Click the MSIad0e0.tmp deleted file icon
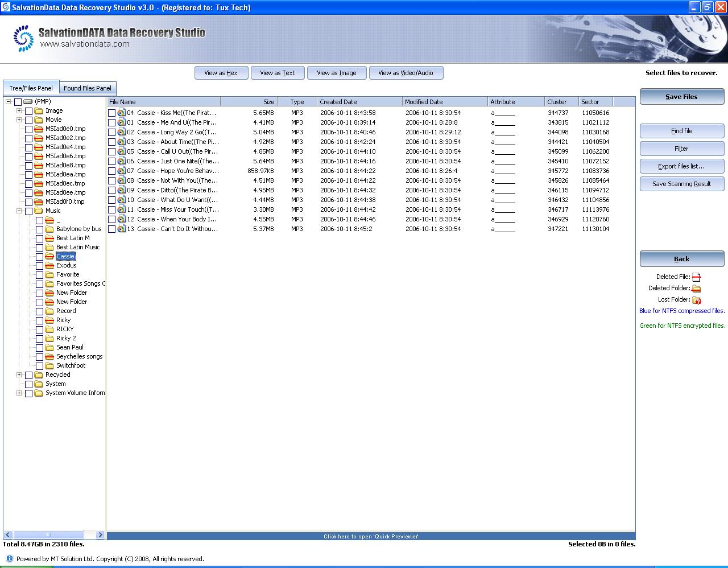 [x=39, y=129]
